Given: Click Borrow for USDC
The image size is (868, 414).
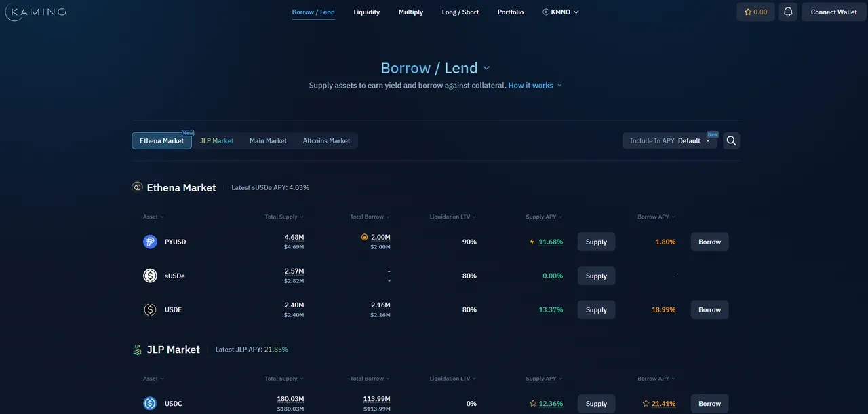Looking at the screenshot, I should pyautogui.click(x=709, y=403).
